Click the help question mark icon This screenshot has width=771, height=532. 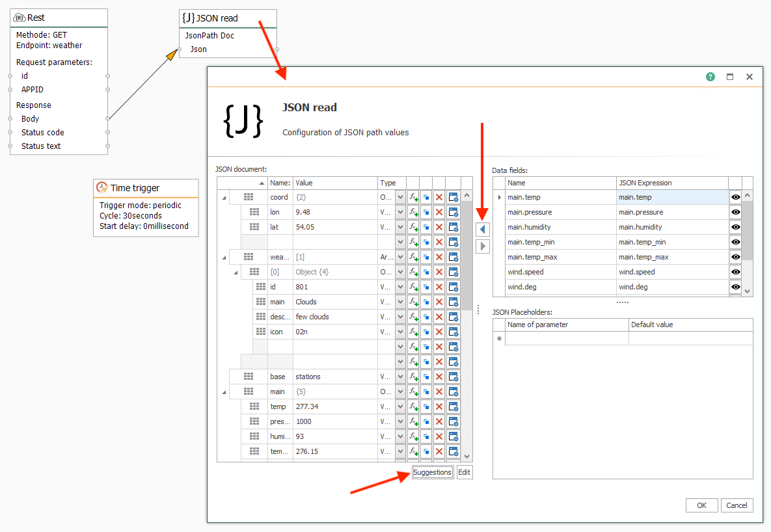[x=710, y=76]
